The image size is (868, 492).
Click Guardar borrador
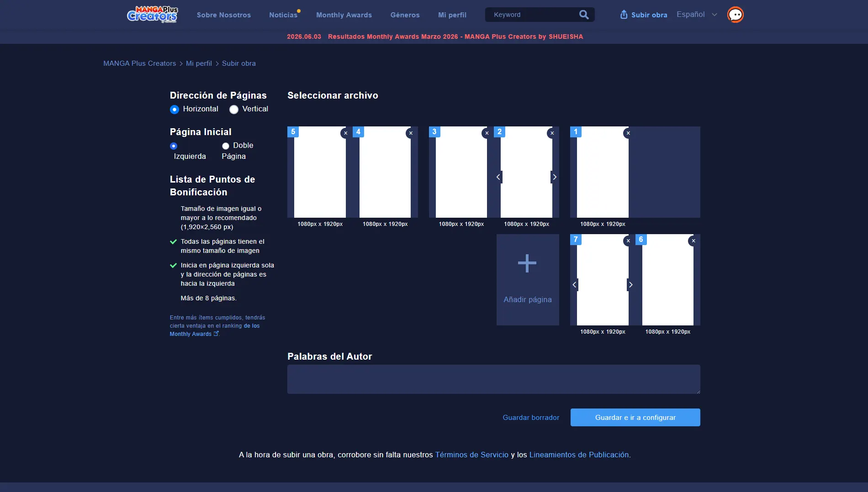click(x=531, y=418)
